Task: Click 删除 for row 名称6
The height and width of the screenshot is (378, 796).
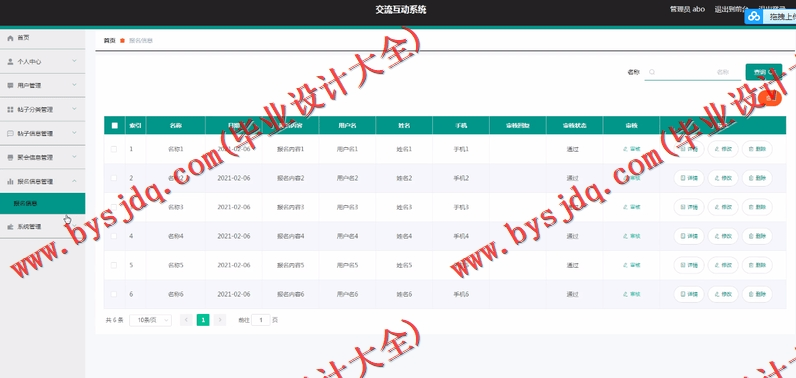Action: click(757, 294)
